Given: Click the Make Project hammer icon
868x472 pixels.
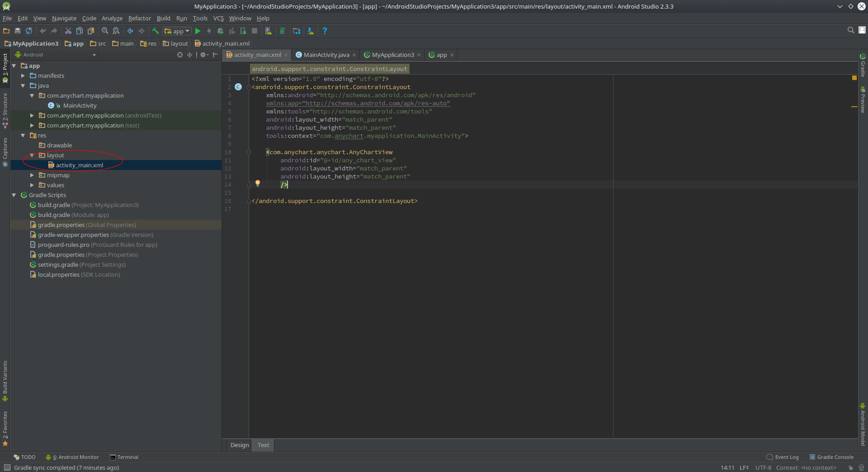Looking at the screenshot, I should point(155,31).
